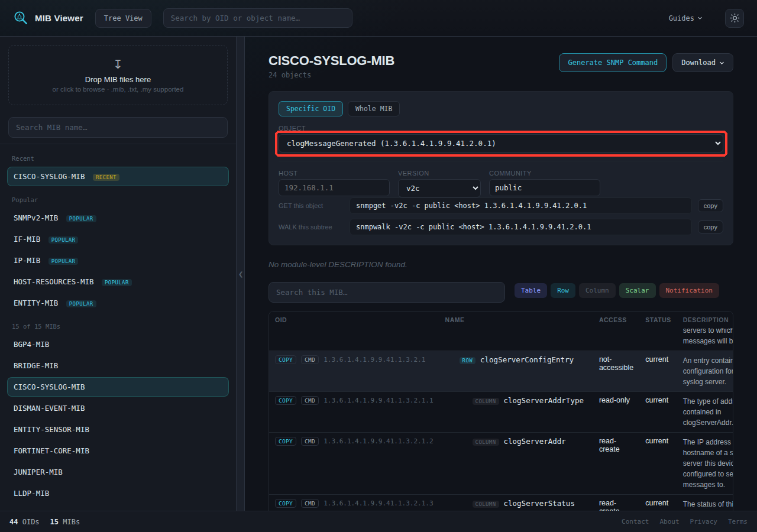757x532 pixels.
Task: Open SNMPv2-MIB from Popular list
Action: 118,218
